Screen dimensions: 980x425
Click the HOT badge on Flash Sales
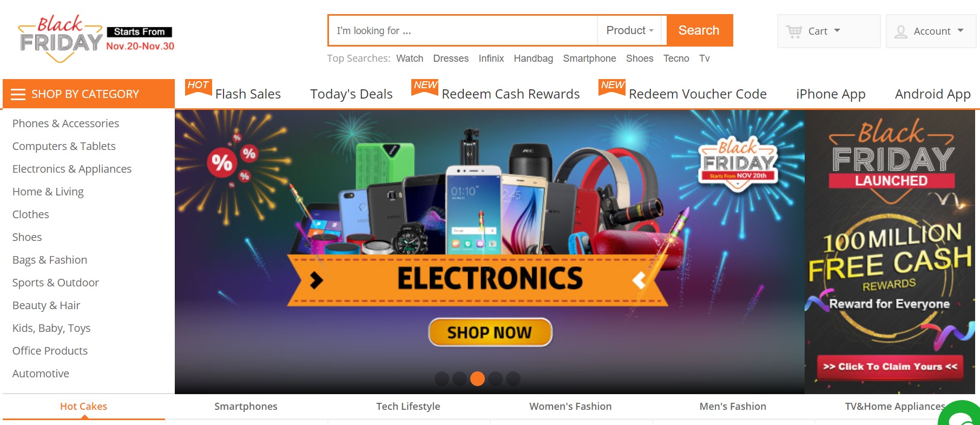[x=198, y=87]
